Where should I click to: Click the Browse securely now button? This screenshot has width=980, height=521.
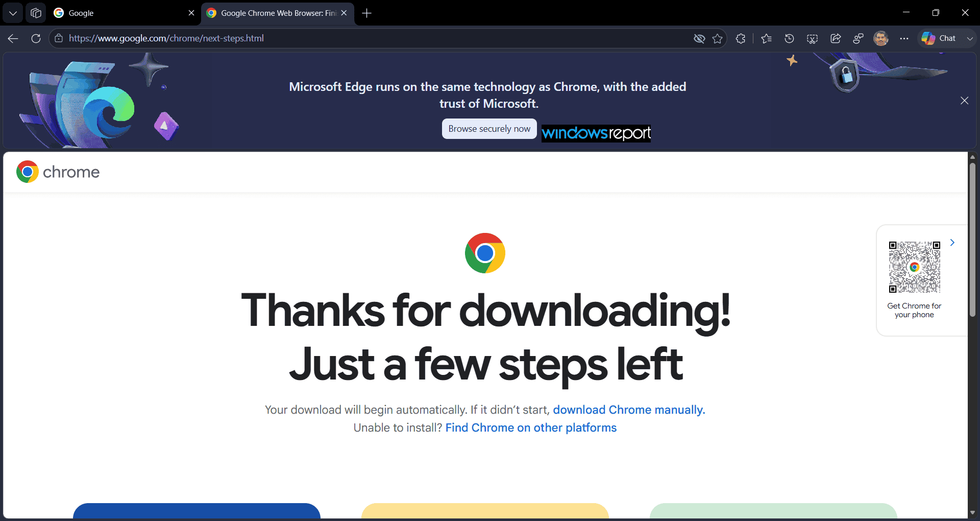click(x=489, y=129)
